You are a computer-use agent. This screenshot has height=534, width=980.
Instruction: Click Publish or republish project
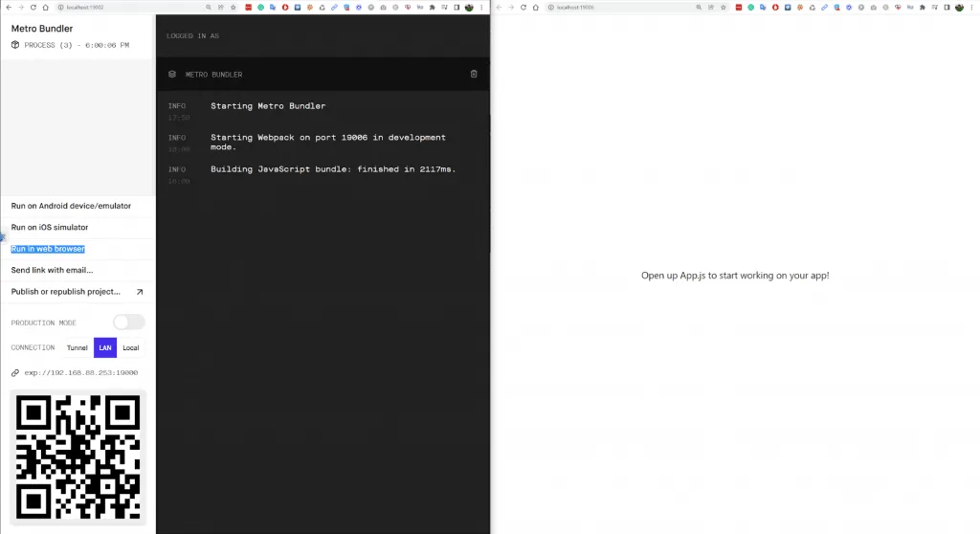pyautogui.click(x=66, y=292)
